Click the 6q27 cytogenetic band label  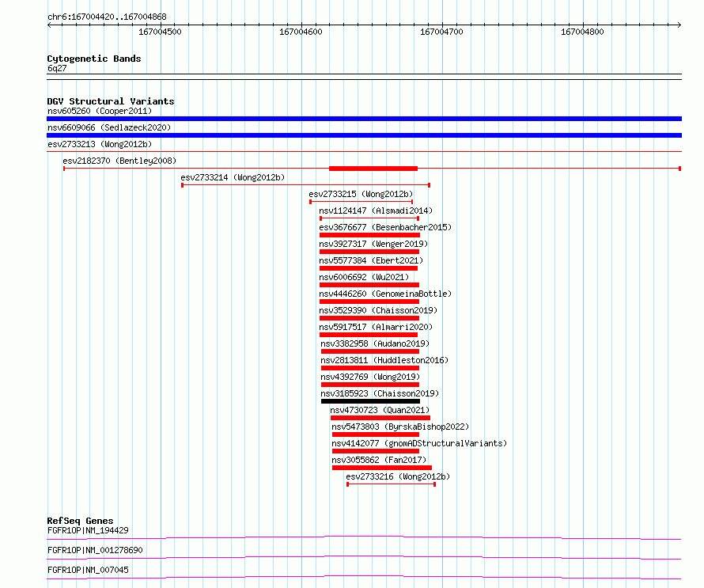click(x=57, y=68)
